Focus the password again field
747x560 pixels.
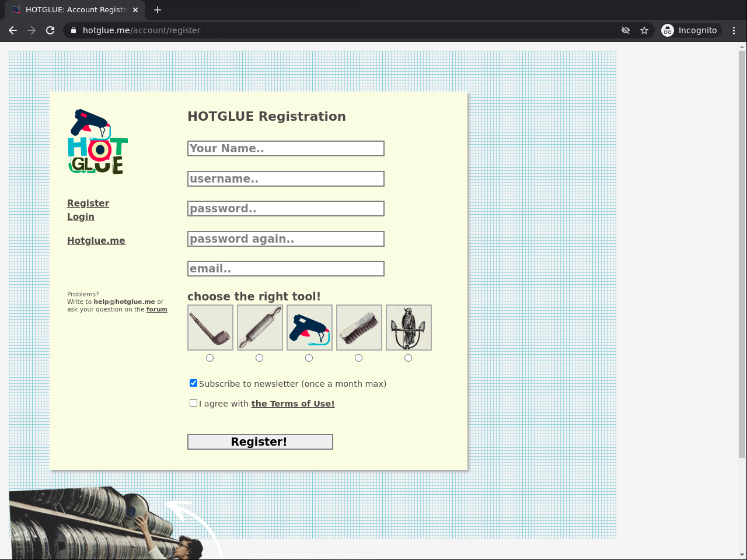coord(286,239)
